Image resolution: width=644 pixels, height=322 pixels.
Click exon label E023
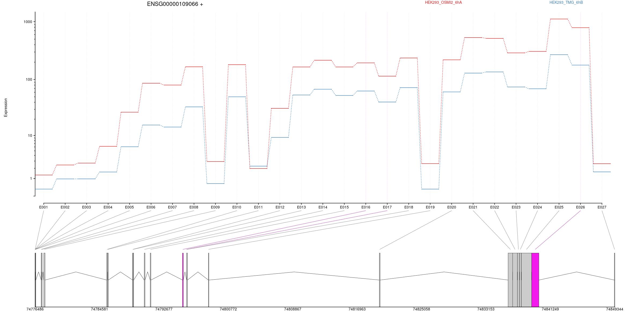(516, 207)
